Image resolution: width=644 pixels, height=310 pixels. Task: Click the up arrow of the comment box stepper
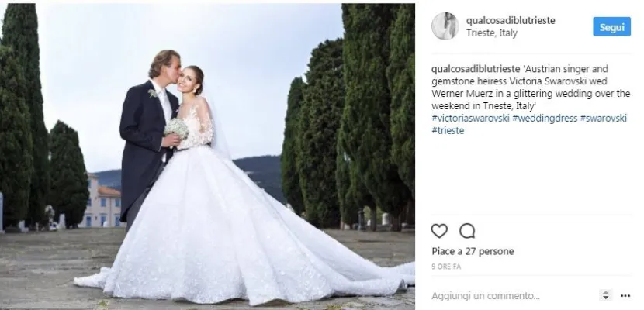[604, 292]
